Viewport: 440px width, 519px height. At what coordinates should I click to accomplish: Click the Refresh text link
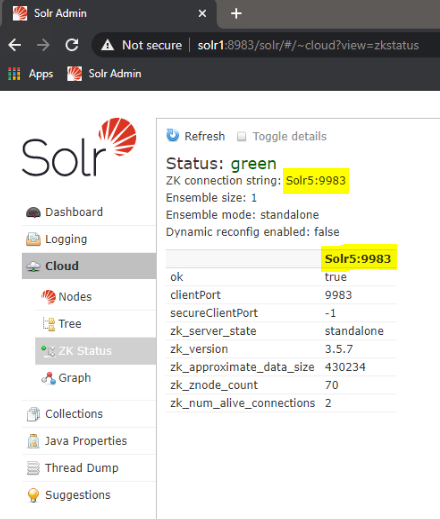tap(205, 136)
